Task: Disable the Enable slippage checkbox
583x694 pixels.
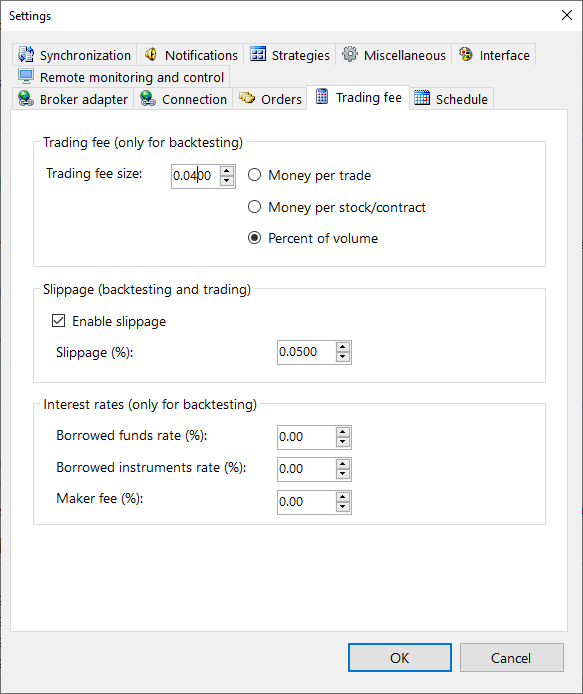Action: pyautogui.click(x=58, y=320)
